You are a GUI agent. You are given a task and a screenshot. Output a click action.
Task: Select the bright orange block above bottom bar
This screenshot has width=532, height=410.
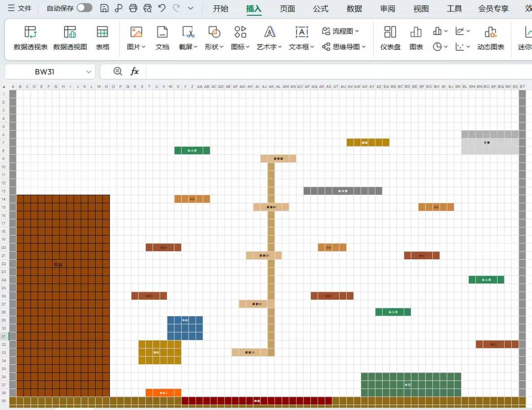[x=164, y=393]
